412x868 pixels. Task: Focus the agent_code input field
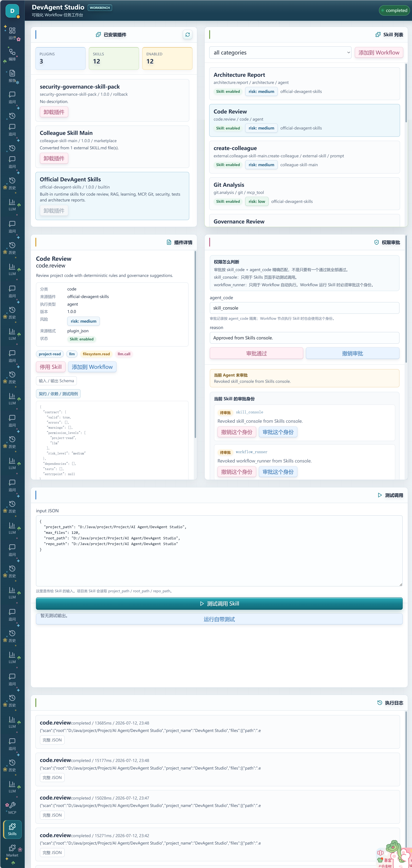click(x=305, y=308)
